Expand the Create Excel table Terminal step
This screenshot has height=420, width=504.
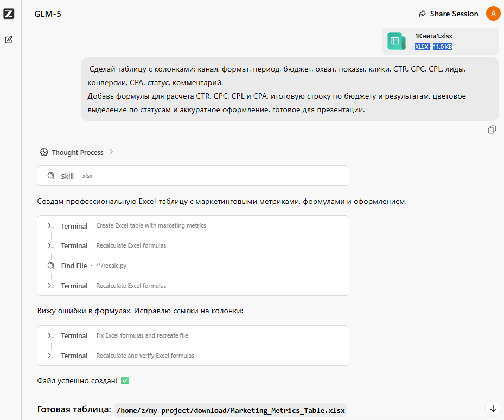tap(193, 226)
